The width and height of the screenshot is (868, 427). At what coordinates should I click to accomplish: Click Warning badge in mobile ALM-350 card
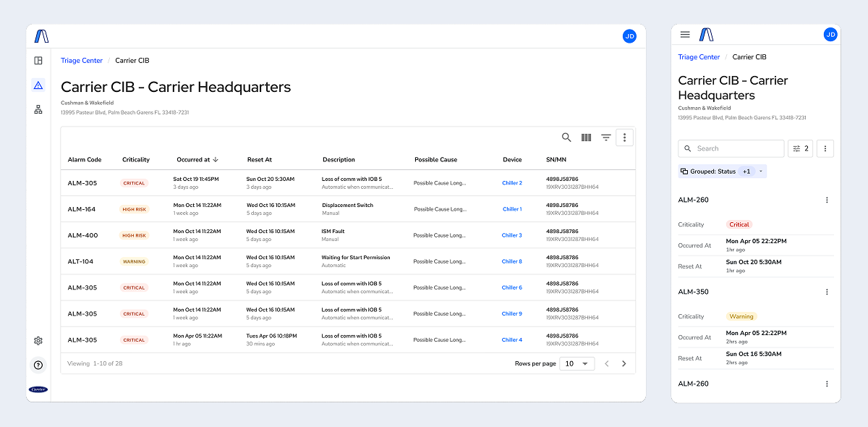coord(741,316)
